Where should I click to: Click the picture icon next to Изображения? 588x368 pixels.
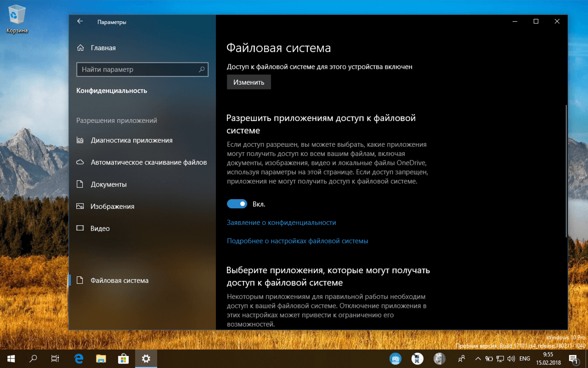coord(80,207)
